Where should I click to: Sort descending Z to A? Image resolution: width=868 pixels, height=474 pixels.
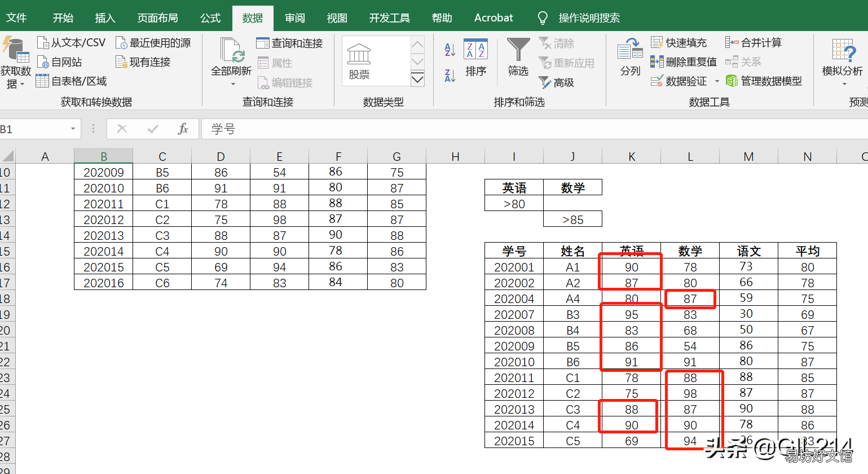coord(450,75)
